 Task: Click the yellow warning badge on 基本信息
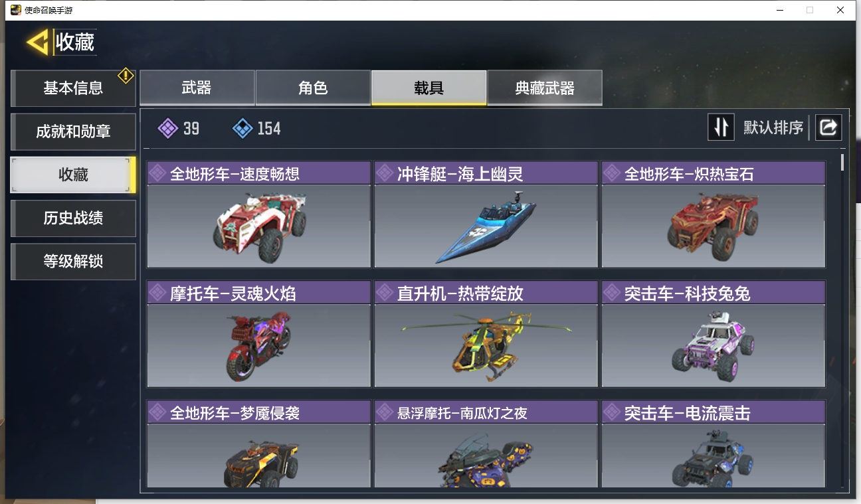click(126, 76)
